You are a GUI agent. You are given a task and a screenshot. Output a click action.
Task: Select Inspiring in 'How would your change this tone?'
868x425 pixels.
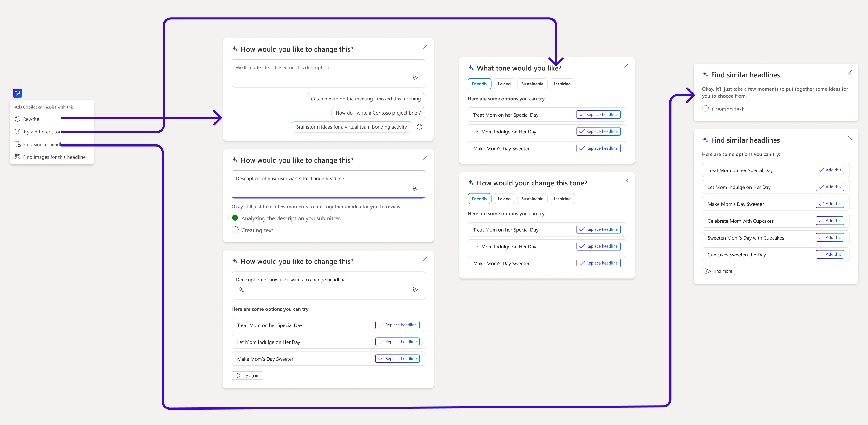(x=562, y=199)
